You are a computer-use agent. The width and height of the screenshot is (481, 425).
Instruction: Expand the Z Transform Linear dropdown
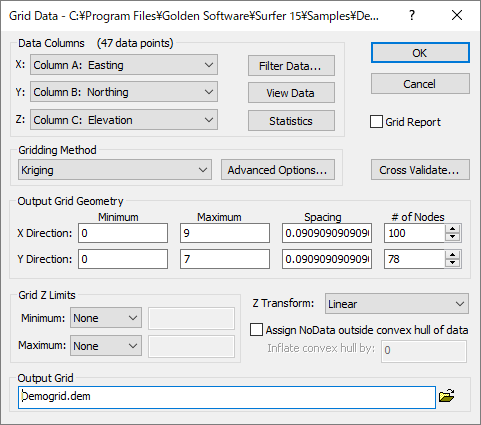click(397, 303)
